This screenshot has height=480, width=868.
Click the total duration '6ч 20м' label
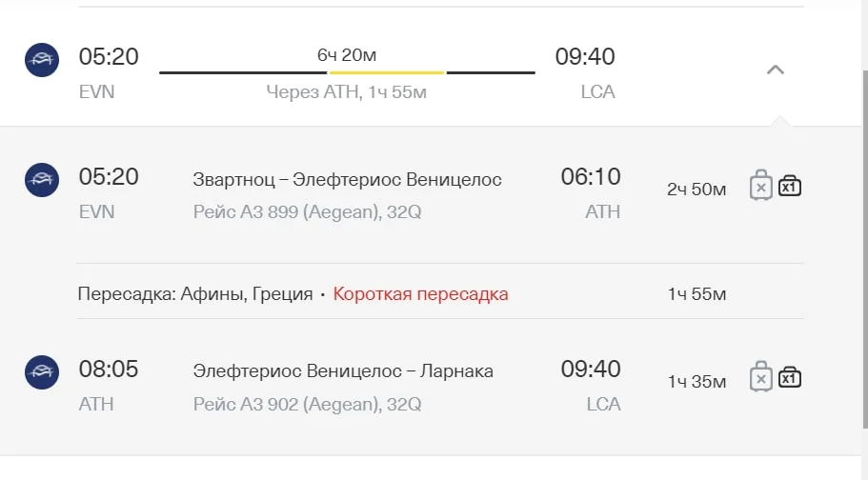[x=347, y=55]
